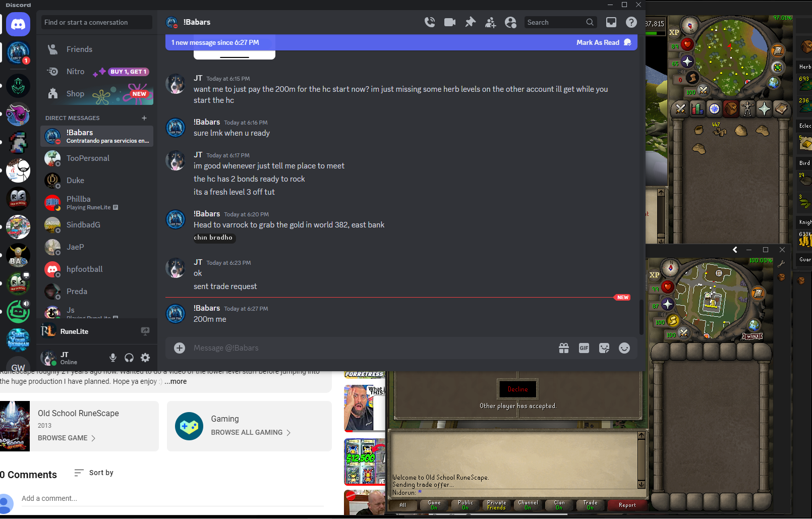The height and width of the screenshot is (519, 812).
Task: Expand Browse Game for Old School RuneScape
Action: [67, 438]
